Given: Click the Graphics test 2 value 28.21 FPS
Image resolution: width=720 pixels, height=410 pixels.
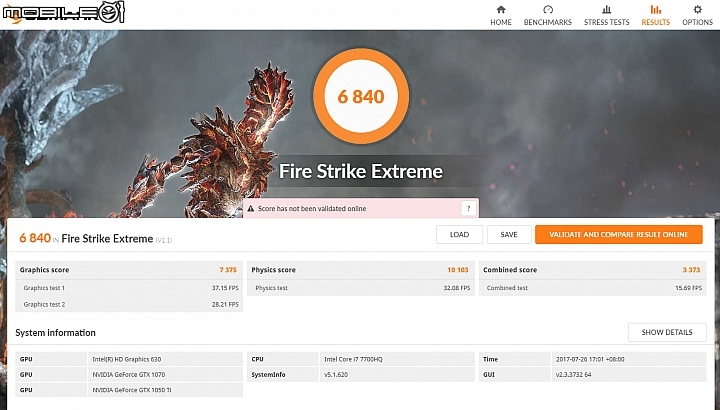Looking at the screenshot, I should click(x=225, y=304).
